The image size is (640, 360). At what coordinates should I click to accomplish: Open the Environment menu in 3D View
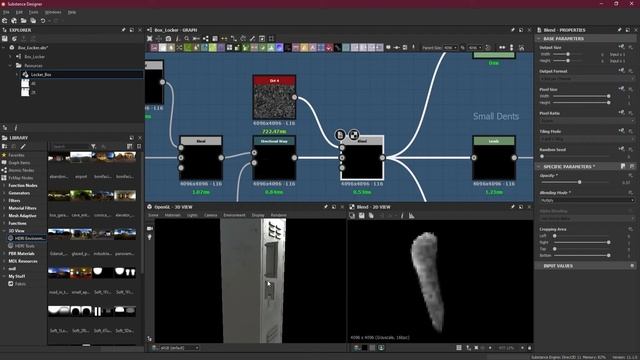[x=234, y=215]
